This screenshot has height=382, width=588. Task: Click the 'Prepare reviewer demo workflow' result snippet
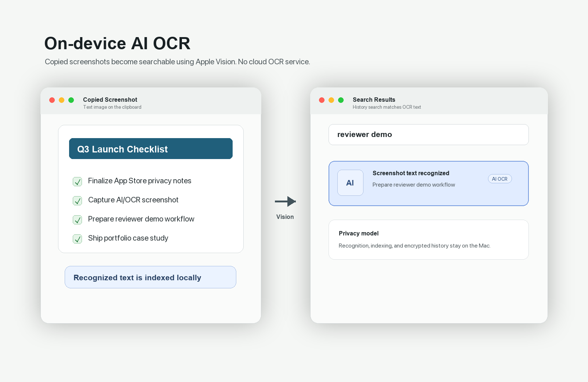click(414, 185)
